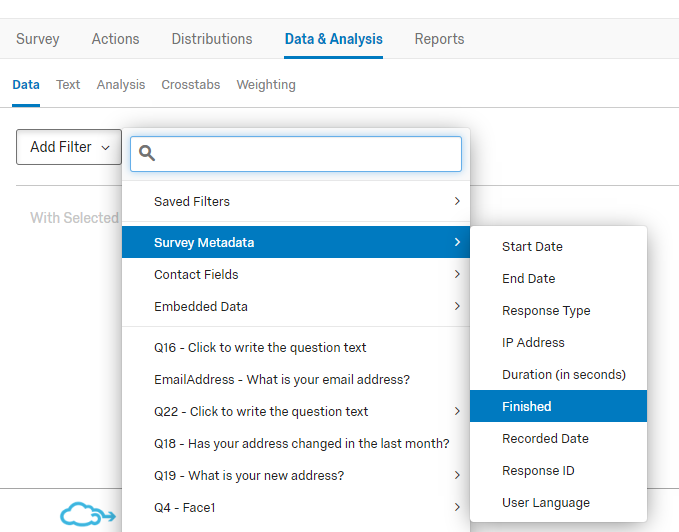Expand the Embedded Data submenu arrow
Screen dimensions: 679x532
(457, 306)
